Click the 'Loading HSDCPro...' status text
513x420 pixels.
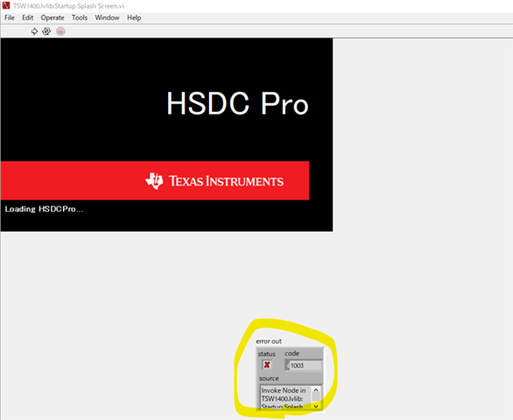click(44, 209)
